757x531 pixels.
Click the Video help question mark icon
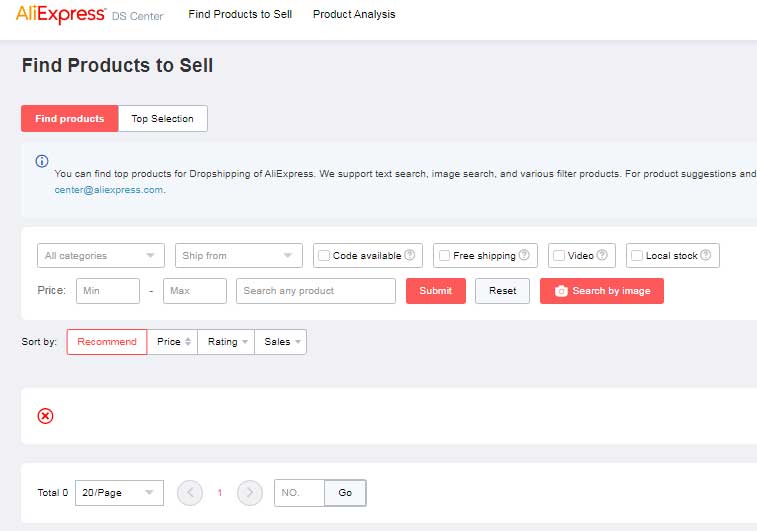point(602,255)
